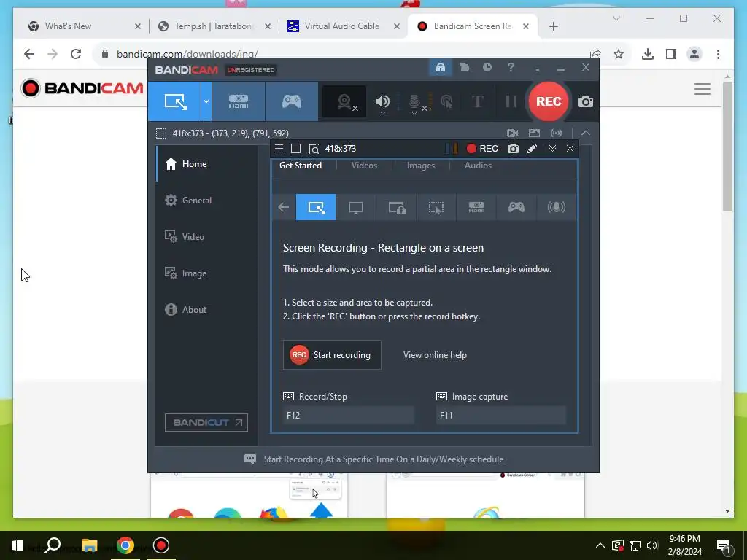Click 418x373 size text on capture bar
Image resolution: width=747 pixels, height=560 pixels.
pyautogui.click(x=340, y=149)
